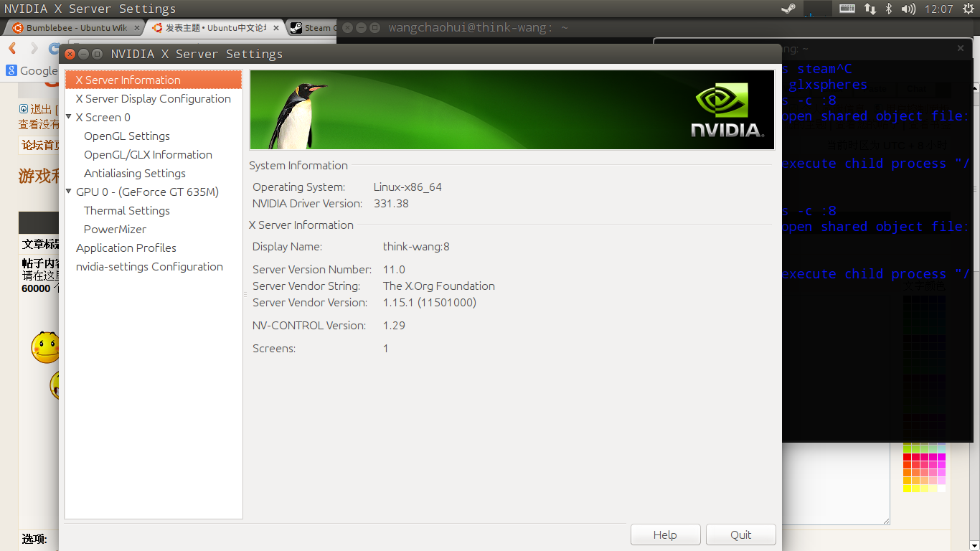Pick the red swatch in the color palette
The width and height of the screenshot is (980, 551).
(x=907, y=457)
